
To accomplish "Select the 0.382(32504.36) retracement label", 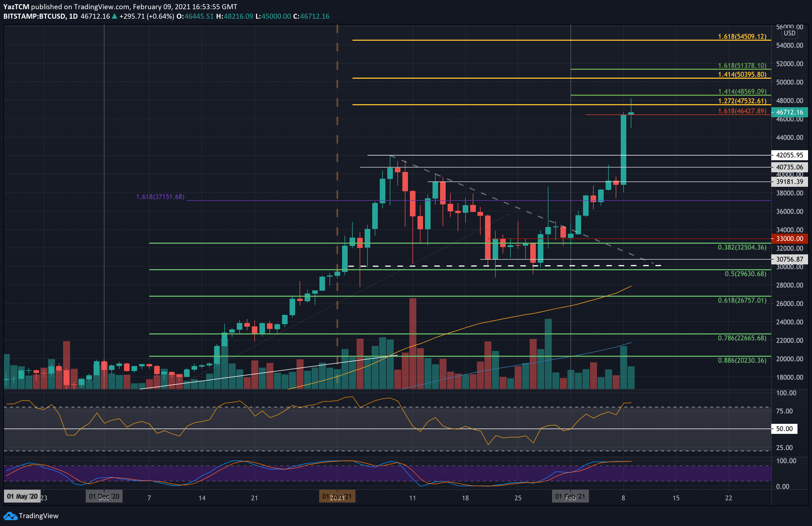I will click(x=742, y=247).
